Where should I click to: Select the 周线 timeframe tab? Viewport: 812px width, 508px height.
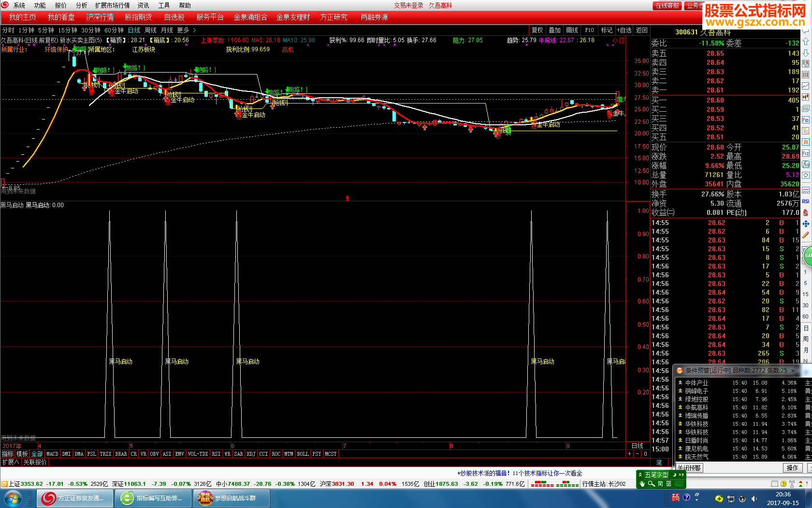(x=151, y=30)
